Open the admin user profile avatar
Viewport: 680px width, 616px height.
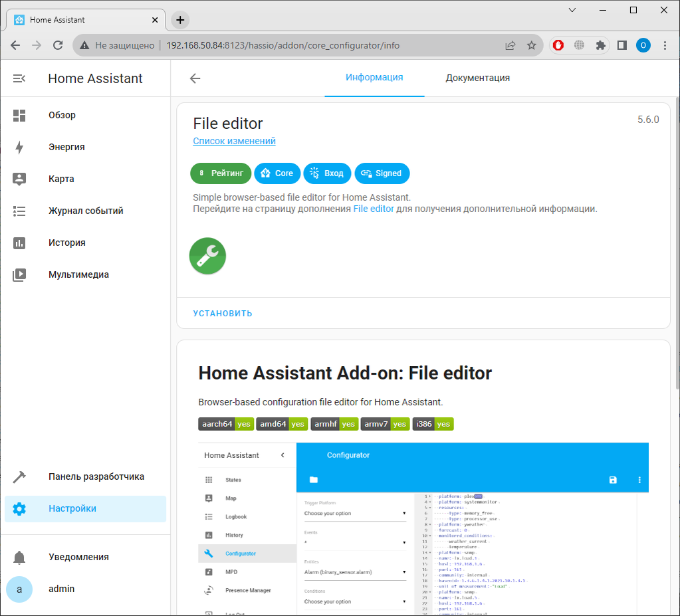coord(19,589)
